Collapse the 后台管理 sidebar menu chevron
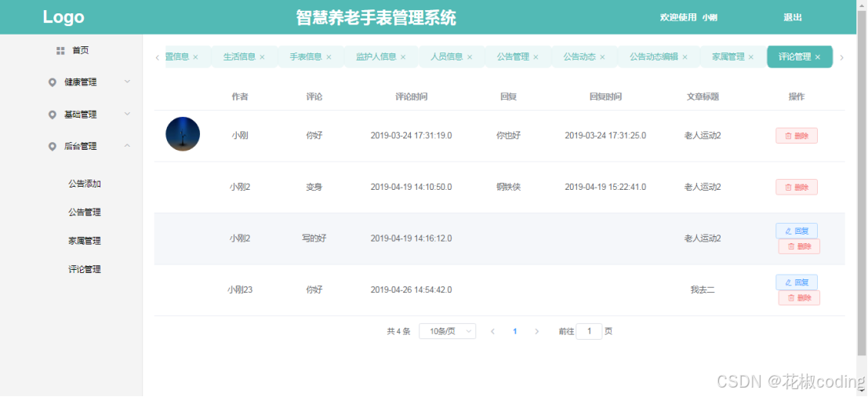This screenshot has height=397, width=868. [x=127, y=146]
